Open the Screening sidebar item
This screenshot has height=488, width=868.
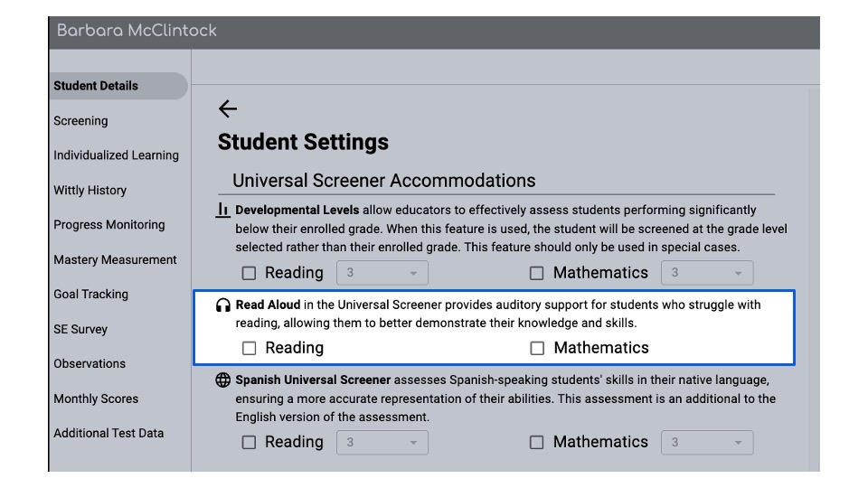(x=80, y=121)
